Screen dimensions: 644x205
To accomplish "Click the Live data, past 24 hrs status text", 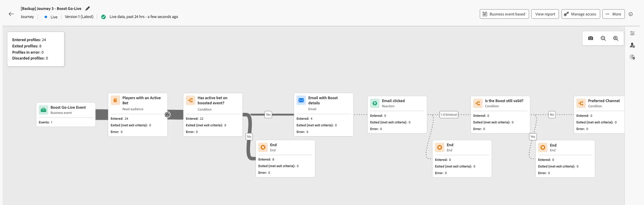I will (144, 17).
